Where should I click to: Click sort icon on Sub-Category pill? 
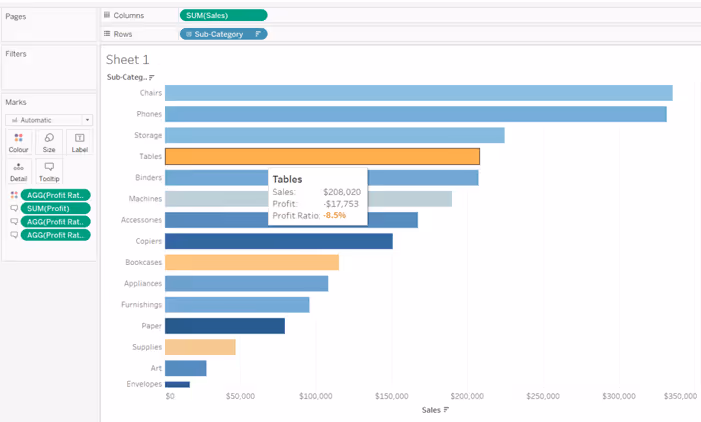click(258, 34)
